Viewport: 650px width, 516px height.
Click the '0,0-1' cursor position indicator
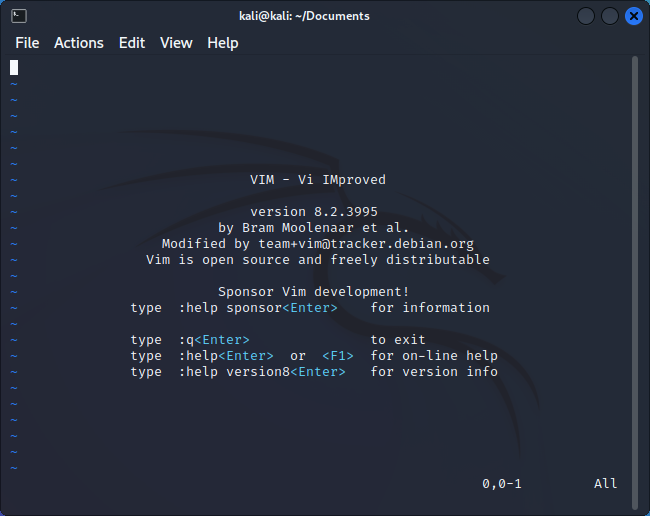[502, 484]
